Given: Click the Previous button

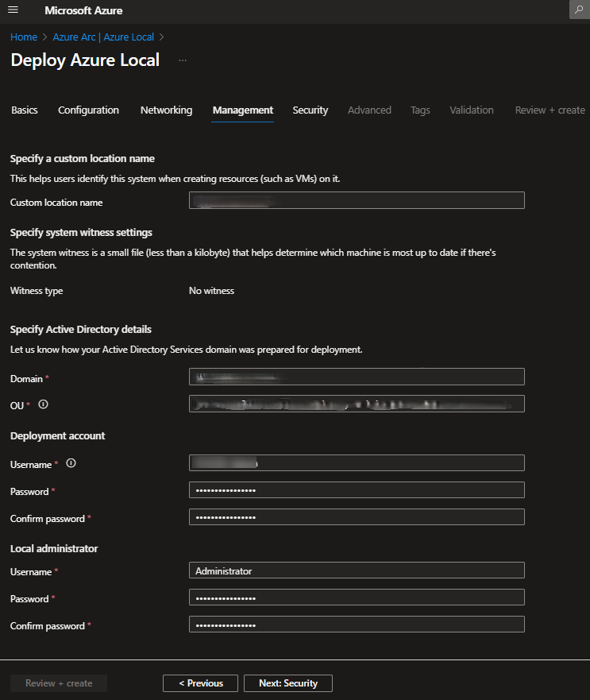Looking at the screenshot, I should click(x=200, y=683).
